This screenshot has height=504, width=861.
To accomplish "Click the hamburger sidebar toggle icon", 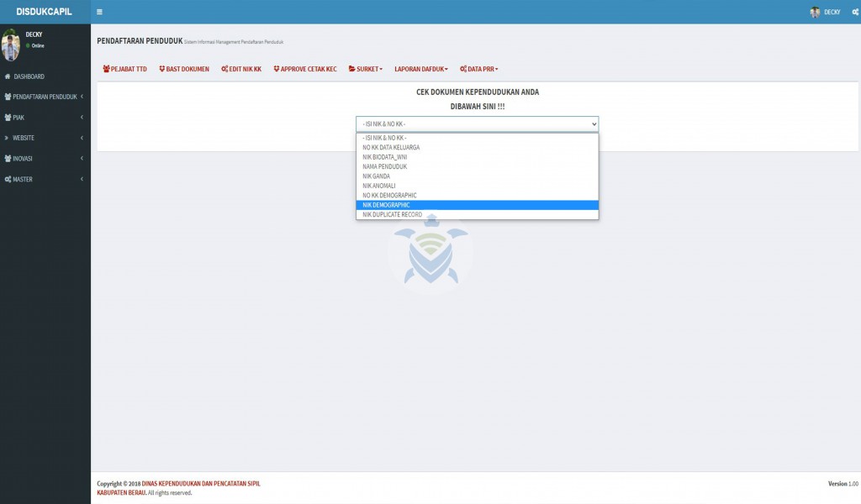I will coord(100,12).
